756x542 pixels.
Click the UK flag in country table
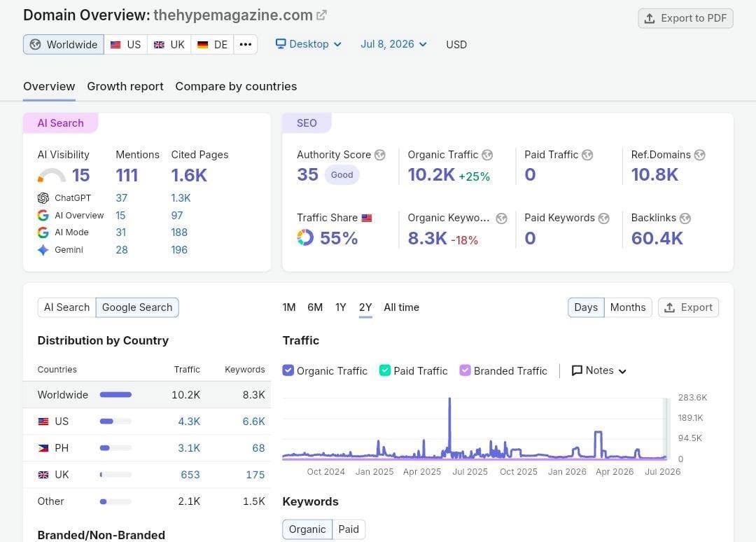pos(43,475)
